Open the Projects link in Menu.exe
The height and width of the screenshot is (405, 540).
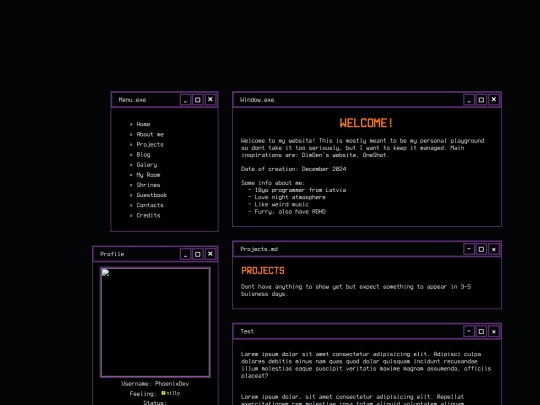click(x=150, y=145)
